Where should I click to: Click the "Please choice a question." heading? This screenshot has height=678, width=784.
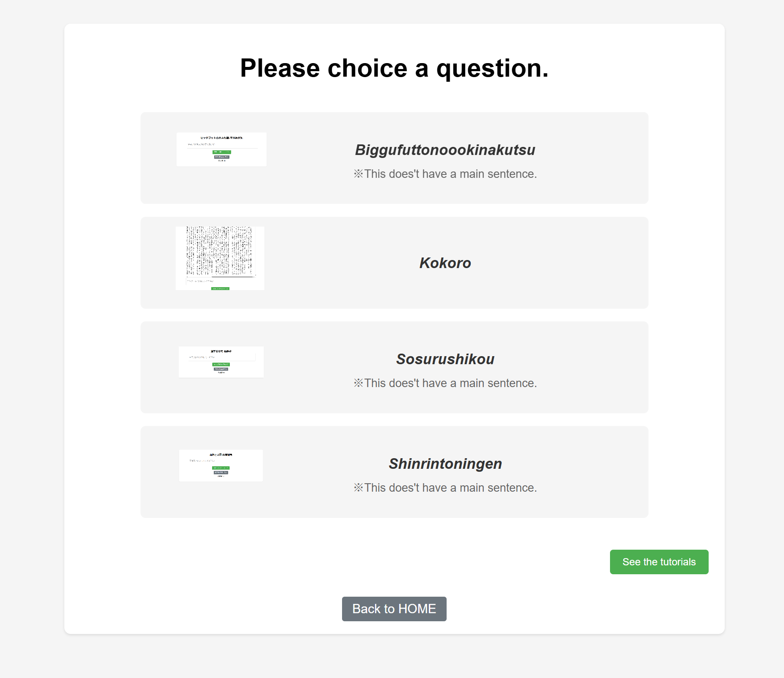[x=394, y=68]
